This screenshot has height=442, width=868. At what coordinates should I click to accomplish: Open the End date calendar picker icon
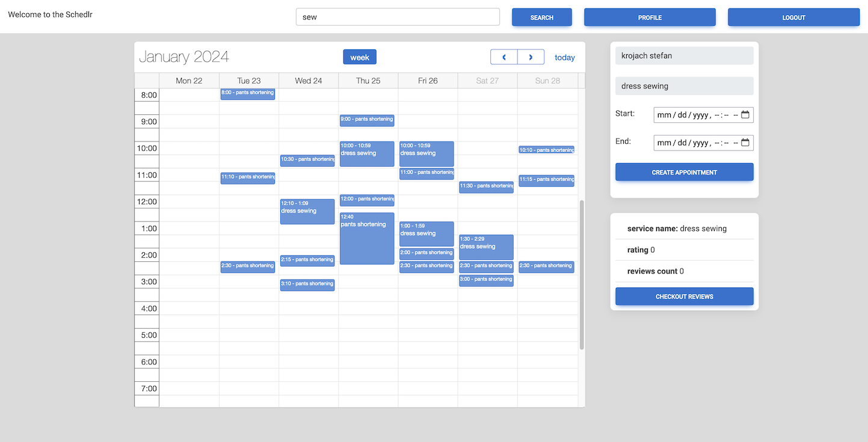click(745, 143)
